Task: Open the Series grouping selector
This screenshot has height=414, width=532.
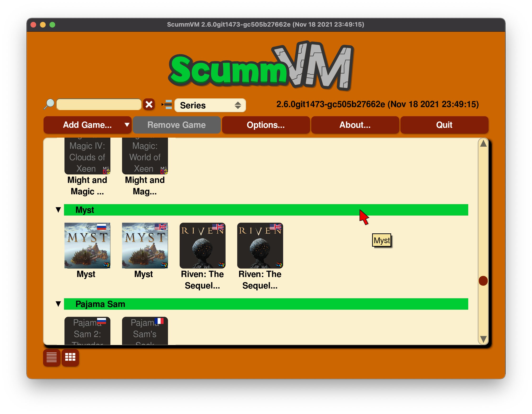Action: 210,105
